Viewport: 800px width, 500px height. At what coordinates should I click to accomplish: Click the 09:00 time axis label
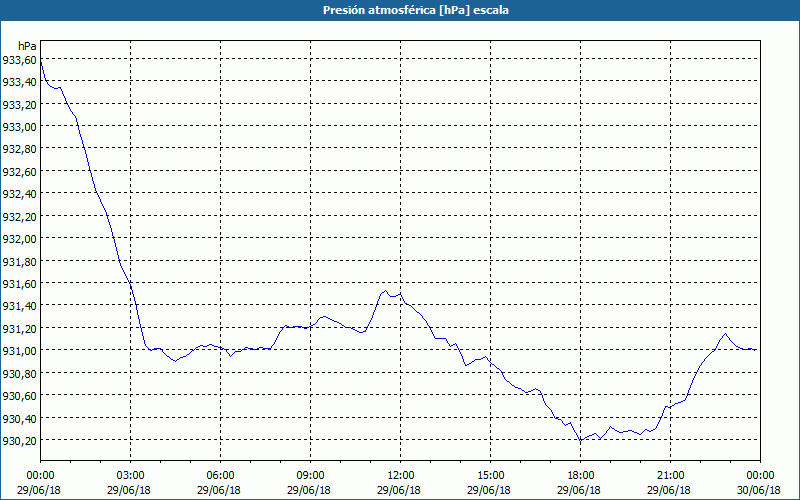310,476
